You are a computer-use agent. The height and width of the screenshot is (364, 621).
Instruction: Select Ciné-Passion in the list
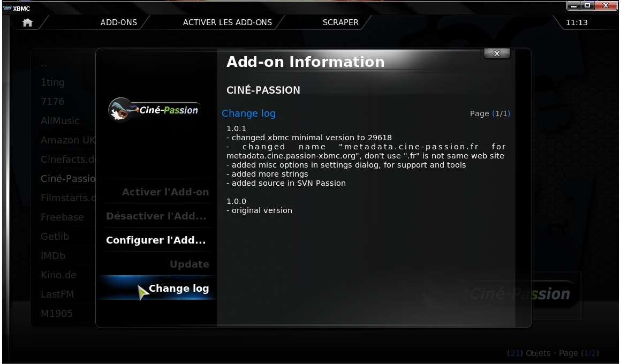(68, 179)
